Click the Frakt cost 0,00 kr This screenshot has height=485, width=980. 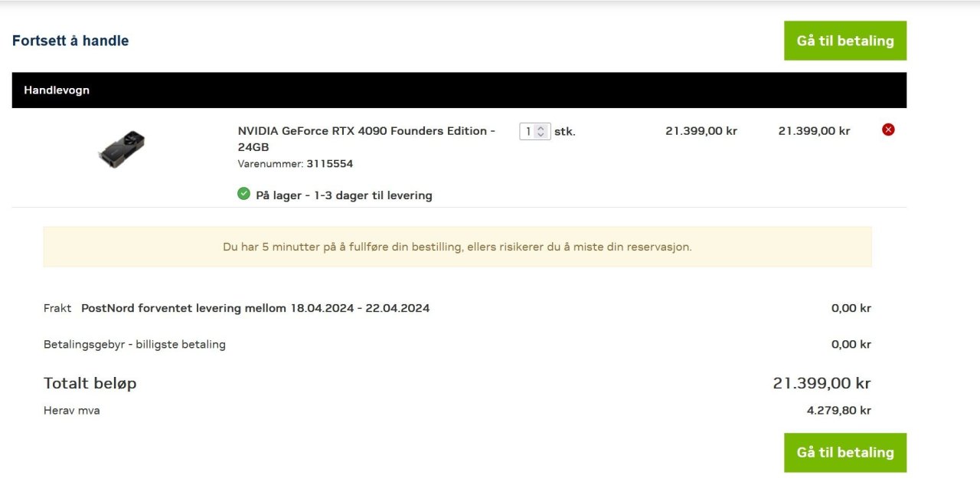[851, 308]
